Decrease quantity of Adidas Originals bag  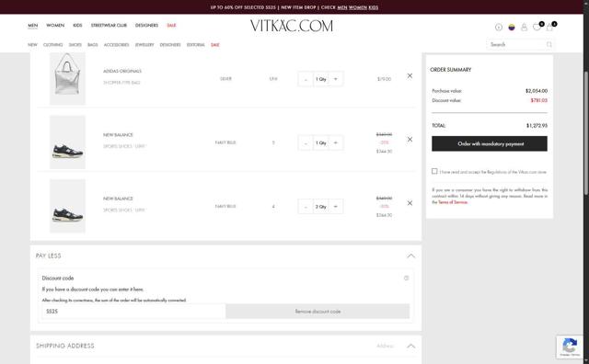coord(306,79)
